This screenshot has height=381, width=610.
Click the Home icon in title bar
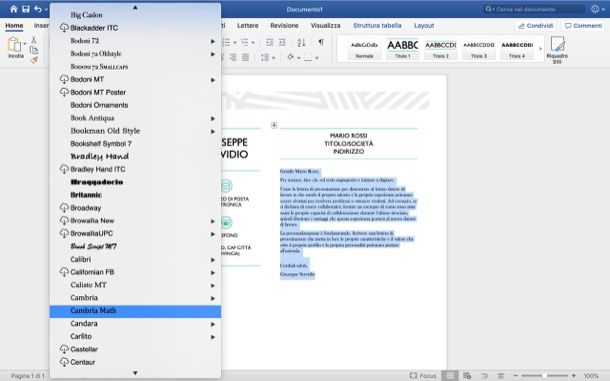pos(14,9)
